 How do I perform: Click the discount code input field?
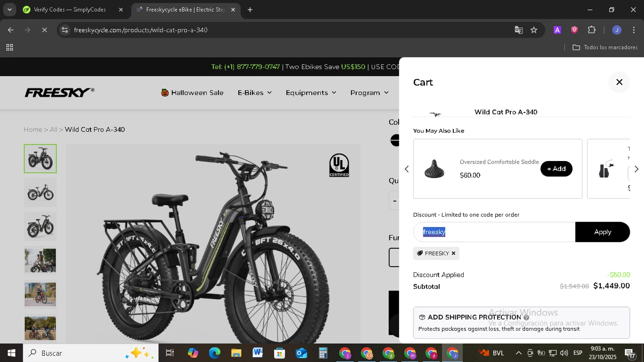(494, 232)
